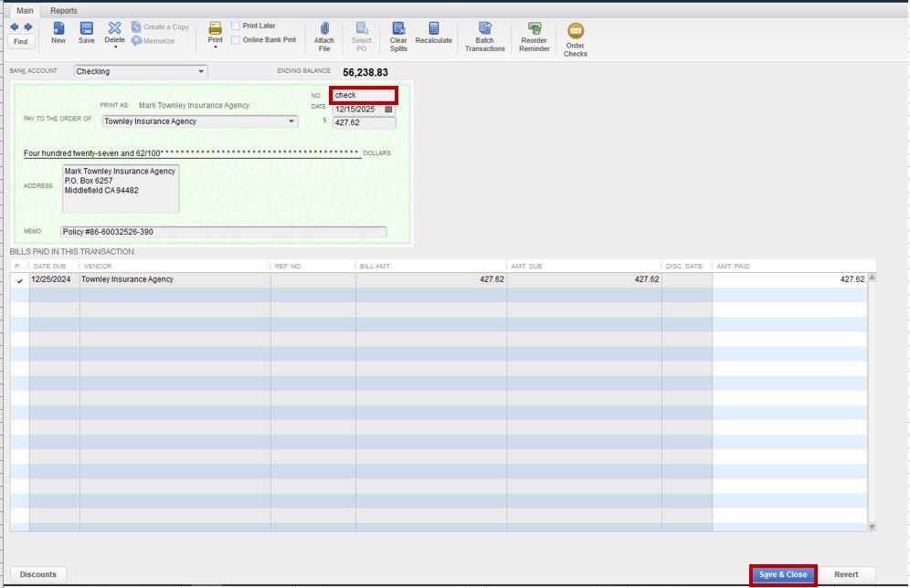Go to previous transaction with left arrow
The width and height of the screenshot is (910, 588).
click(14, 26)
